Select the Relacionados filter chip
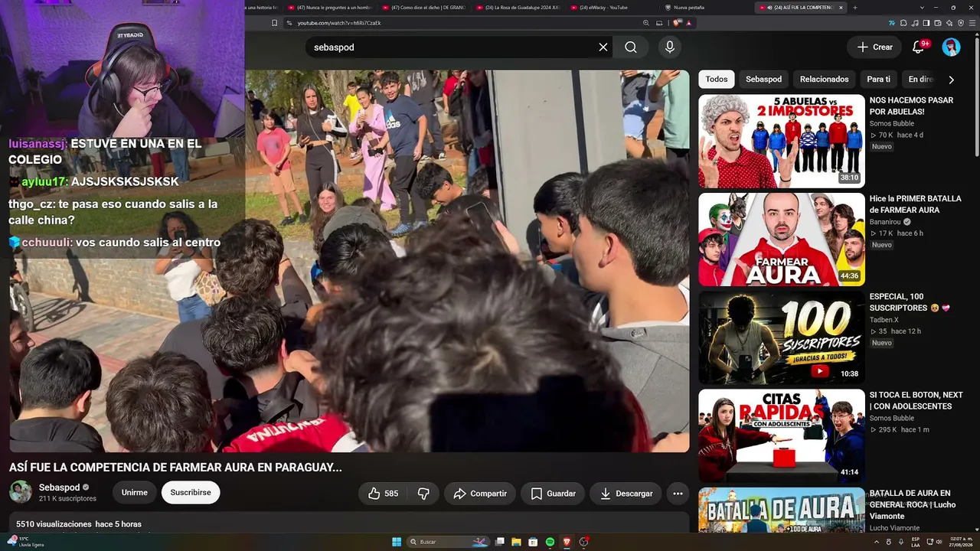 (x=825, y=80)
